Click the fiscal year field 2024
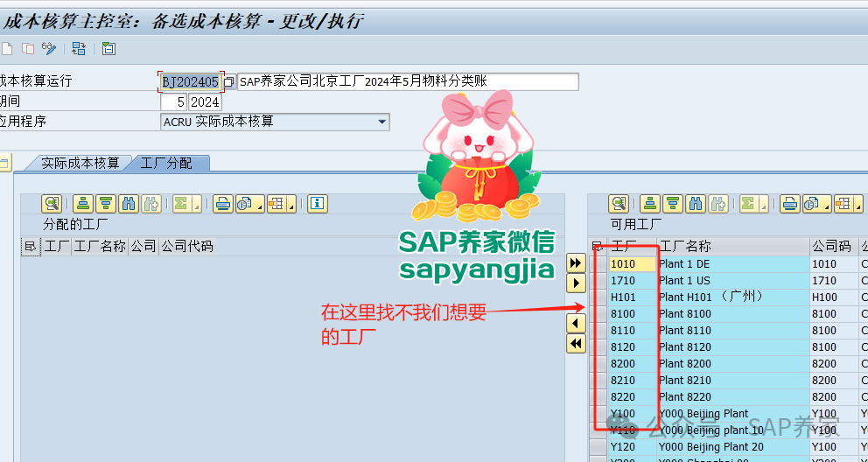Image resolution: width=868 pixels, height=462 pixels. [x=205, y=101]
